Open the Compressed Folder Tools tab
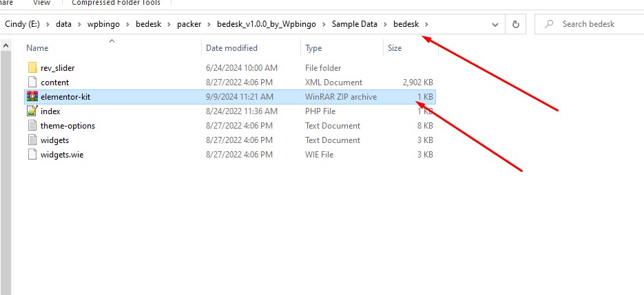 tap(116, 3)
